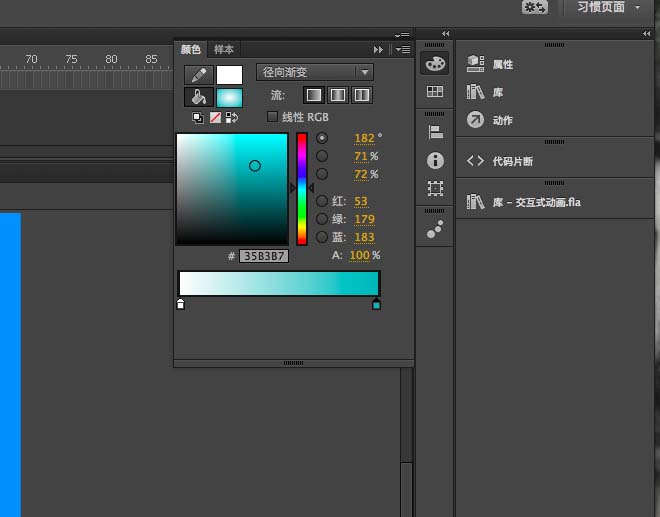Open the 径向渐变 gradient type dropdown
Screen dimensions: 660x517
pos(314,72)
